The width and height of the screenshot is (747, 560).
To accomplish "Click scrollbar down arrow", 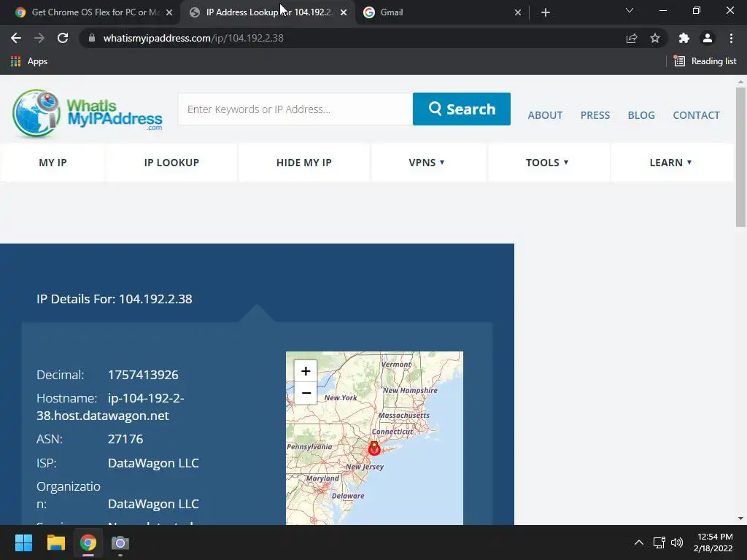I will tap(740, 518).
